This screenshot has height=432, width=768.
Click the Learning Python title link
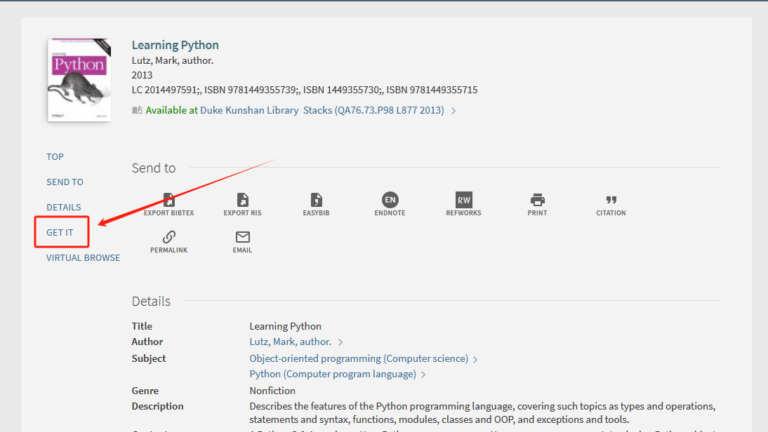pyautogui.click(x=175, y=45)
